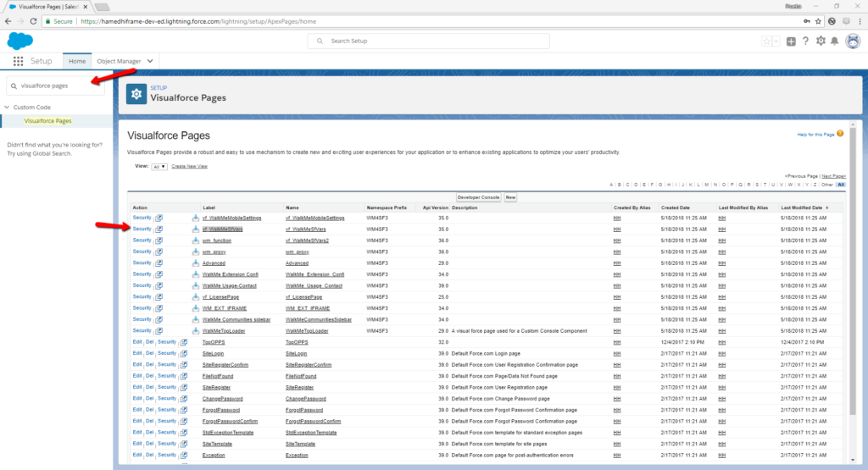
Task: Open the App Launcher grid icon
Action: 18,61
